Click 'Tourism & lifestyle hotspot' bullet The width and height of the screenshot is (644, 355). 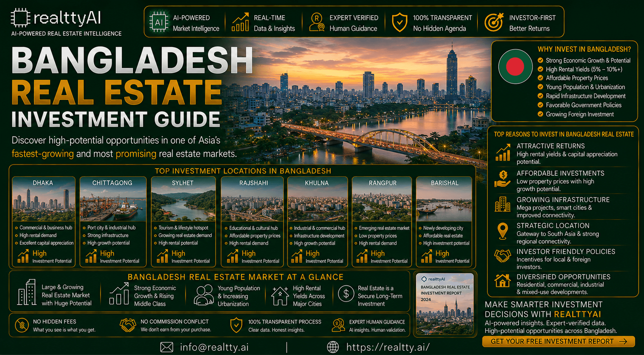point(183,228)
